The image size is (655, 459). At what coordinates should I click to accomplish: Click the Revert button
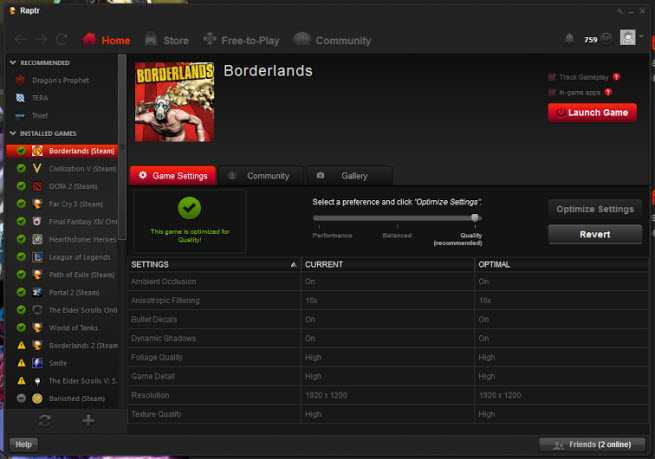pos(595,234)
